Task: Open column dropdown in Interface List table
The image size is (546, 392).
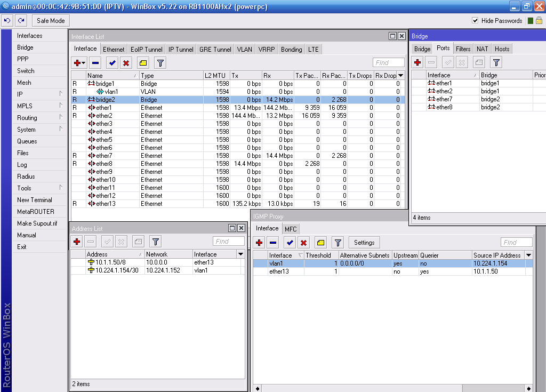Action: [400, 76]
